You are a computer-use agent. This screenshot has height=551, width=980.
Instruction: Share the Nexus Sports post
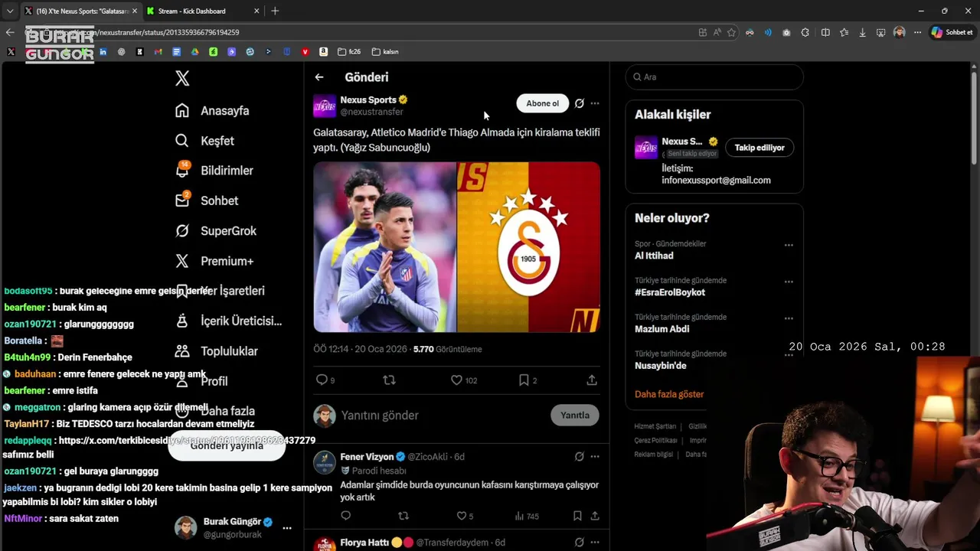[x=592, y=380]
